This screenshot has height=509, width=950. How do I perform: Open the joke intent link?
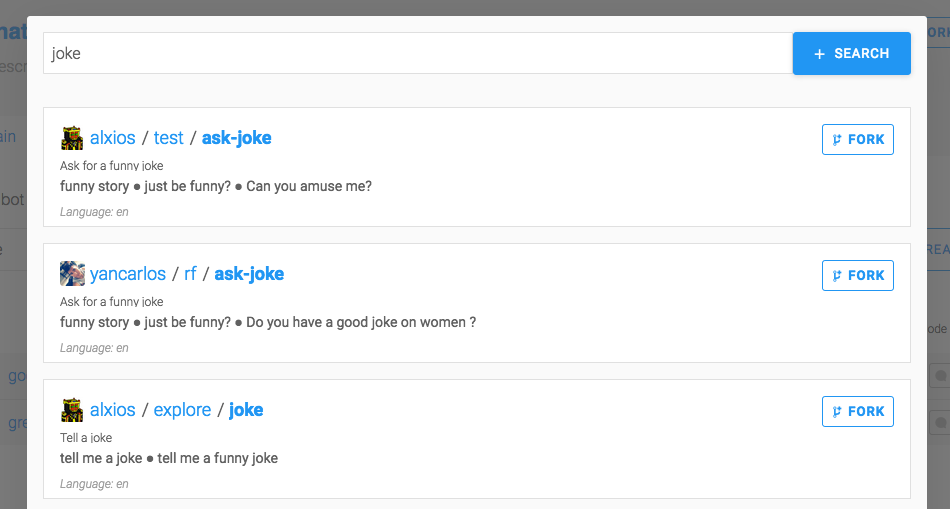tap(246, 410)
